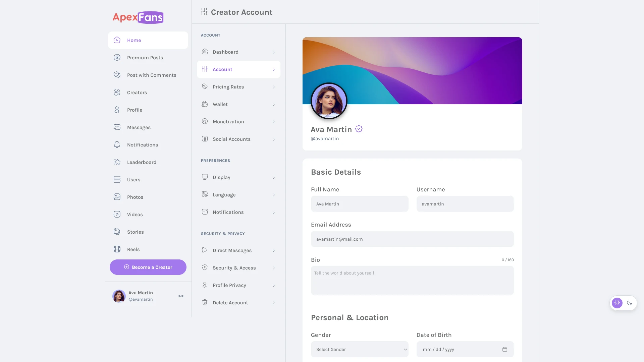
Task: Click the small Ava Martin avatar in sidebar
Action: click(x=119, y=296)
